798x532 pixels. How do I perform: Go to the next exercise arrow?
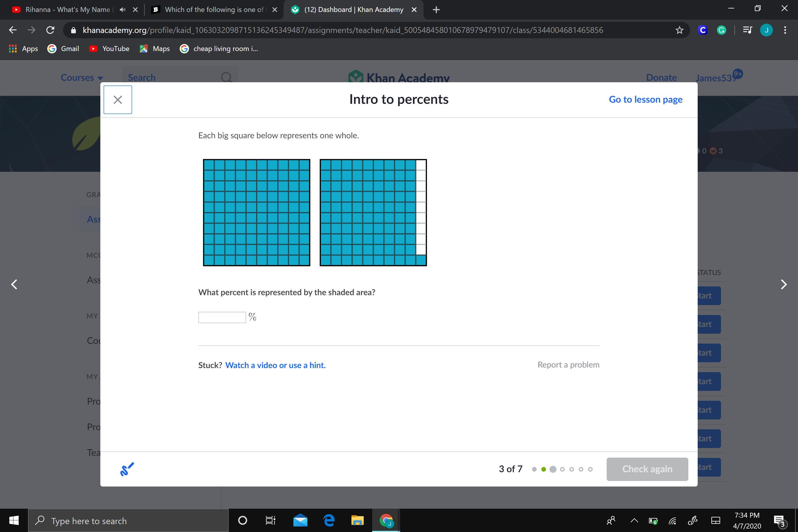[783, 284]
